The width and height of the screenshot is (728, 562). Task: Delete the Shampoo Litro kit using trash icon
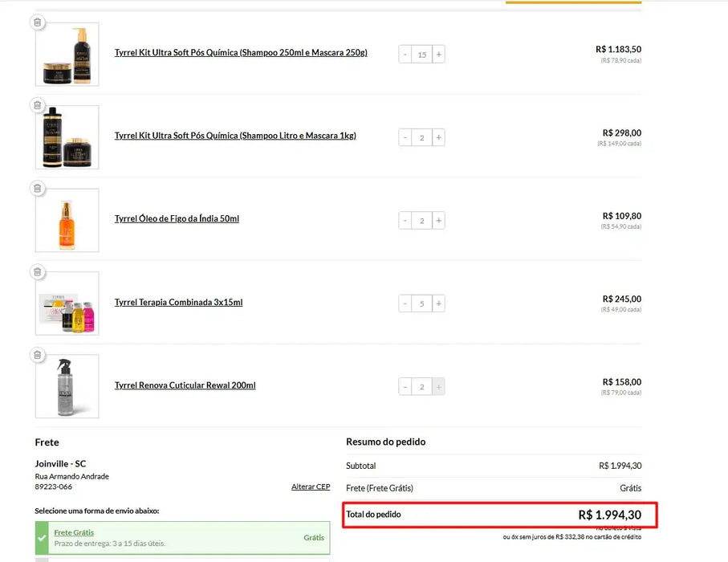coord(38,105)
